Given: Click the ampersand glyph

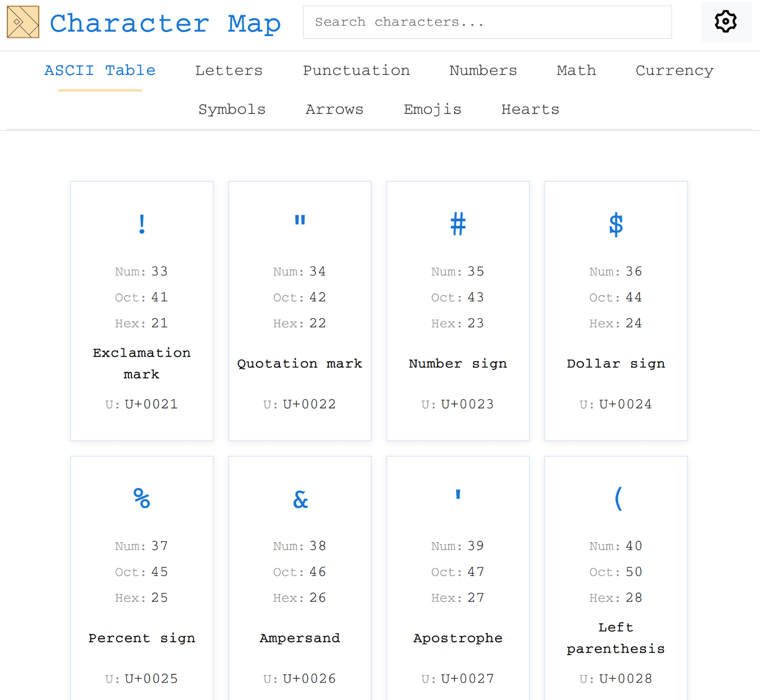Looking at the screenshot, I should click(x=300, y=499).
